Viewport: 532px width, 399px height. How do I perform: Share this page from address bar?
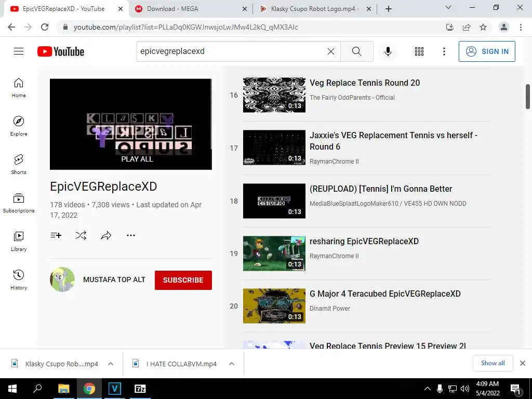[467, 27]
